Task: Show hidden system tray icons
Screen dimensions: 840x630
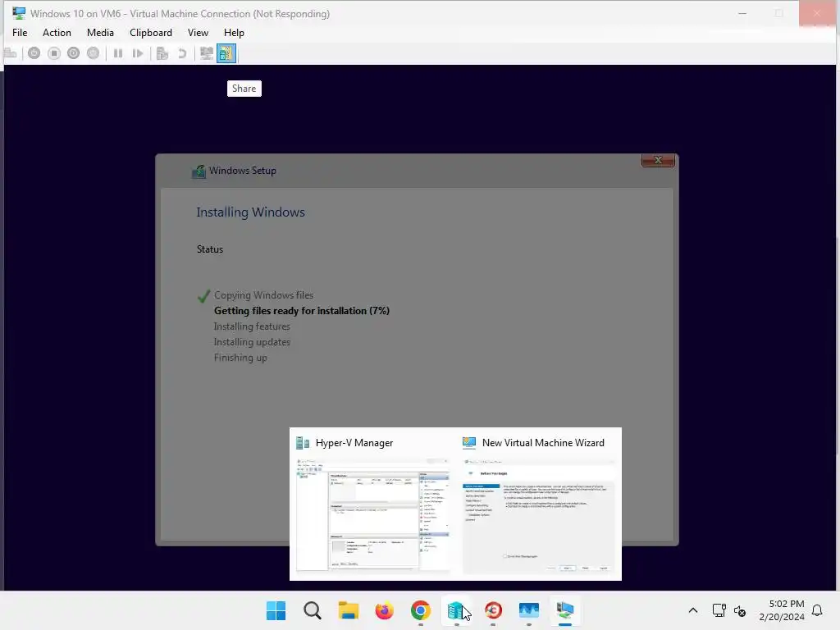Action: click(x=692, y=610)
